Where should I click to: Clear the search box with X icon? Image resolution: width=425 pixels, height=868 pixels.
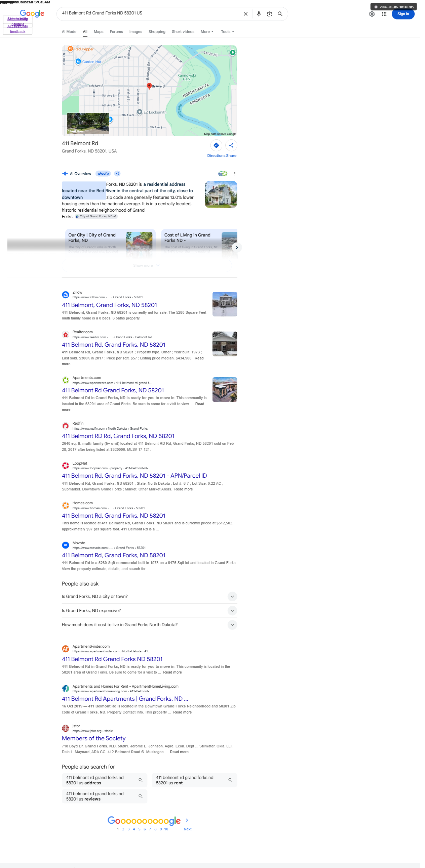(x=245, y=14)
